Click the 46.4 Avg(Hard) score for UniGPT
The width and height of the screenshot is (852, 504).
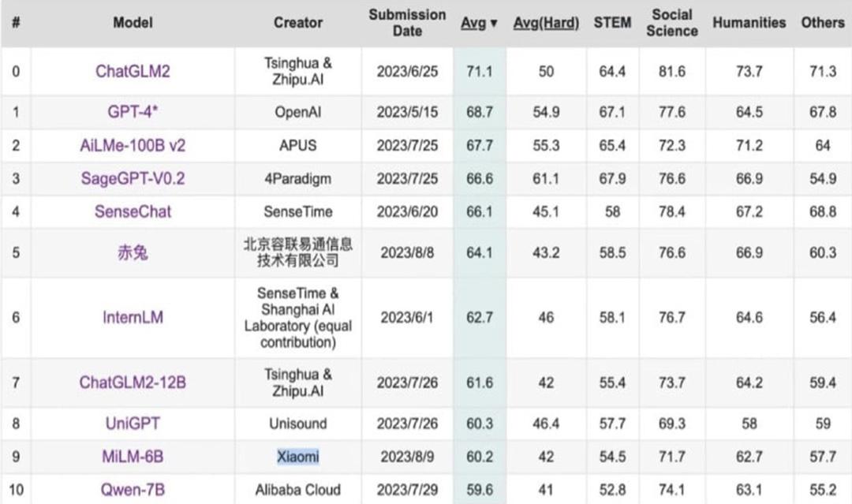point(546,424)
